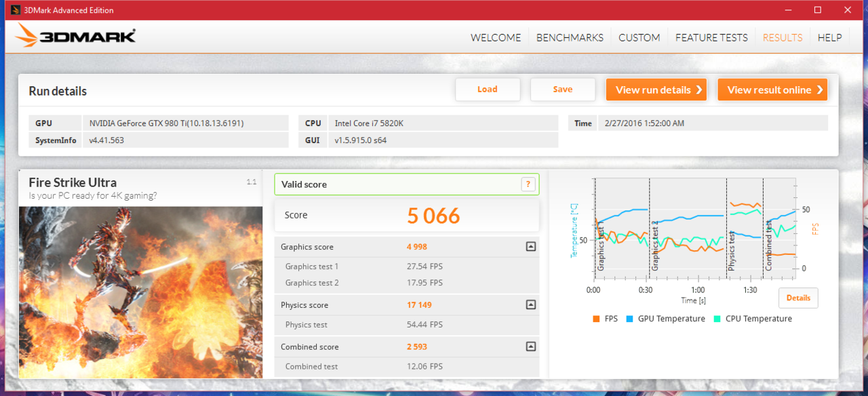868x396 pixels.
Task: Open the Welcome tab
Action: coord(496,38)
